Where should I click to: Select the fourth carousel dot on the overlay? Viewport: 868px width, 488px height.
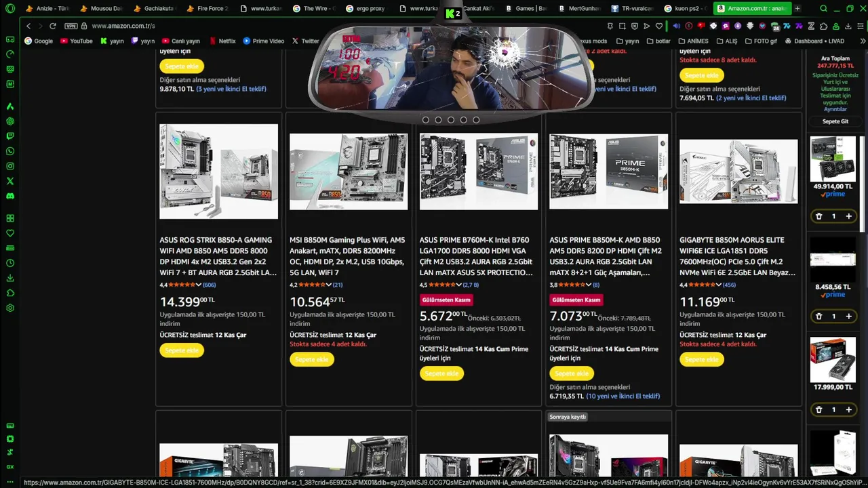[464, 120]
